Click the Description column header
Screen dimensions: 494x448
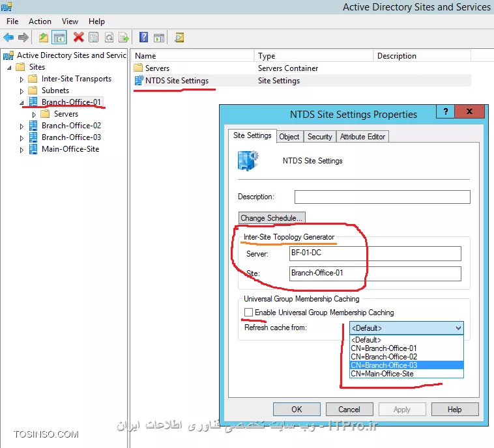[422, 56]
